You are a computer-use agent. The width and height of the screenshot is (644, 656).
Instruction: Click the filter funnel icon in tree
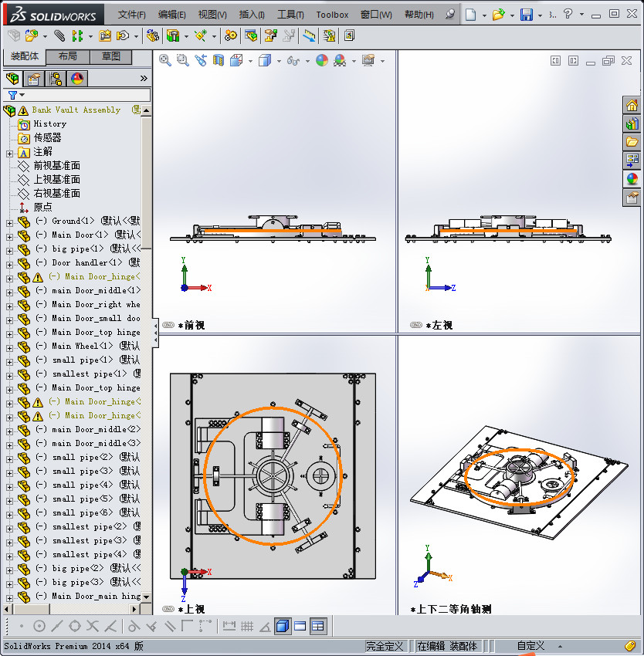coord(12,95)
